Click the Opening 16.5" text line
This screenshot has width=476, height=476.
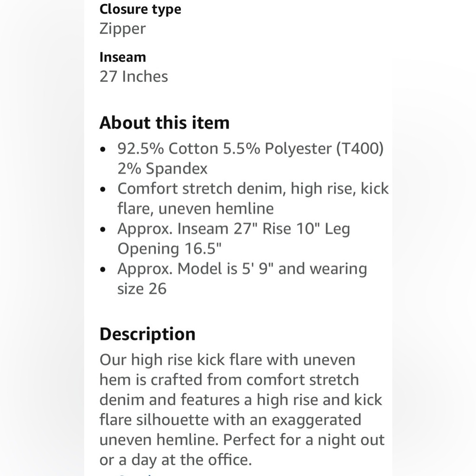click(x=169, y=248)
